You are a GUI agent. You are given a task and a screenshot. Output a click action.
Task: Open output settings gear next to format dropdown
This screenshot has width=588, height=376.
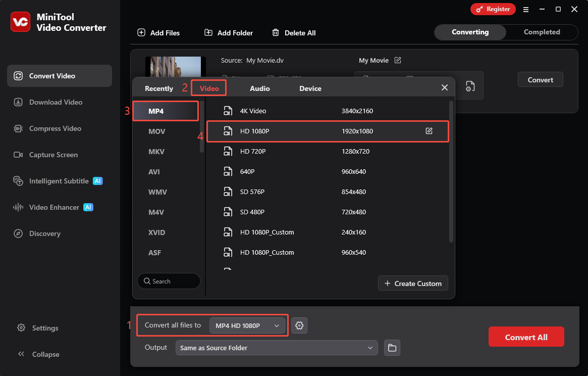(299, 325)
